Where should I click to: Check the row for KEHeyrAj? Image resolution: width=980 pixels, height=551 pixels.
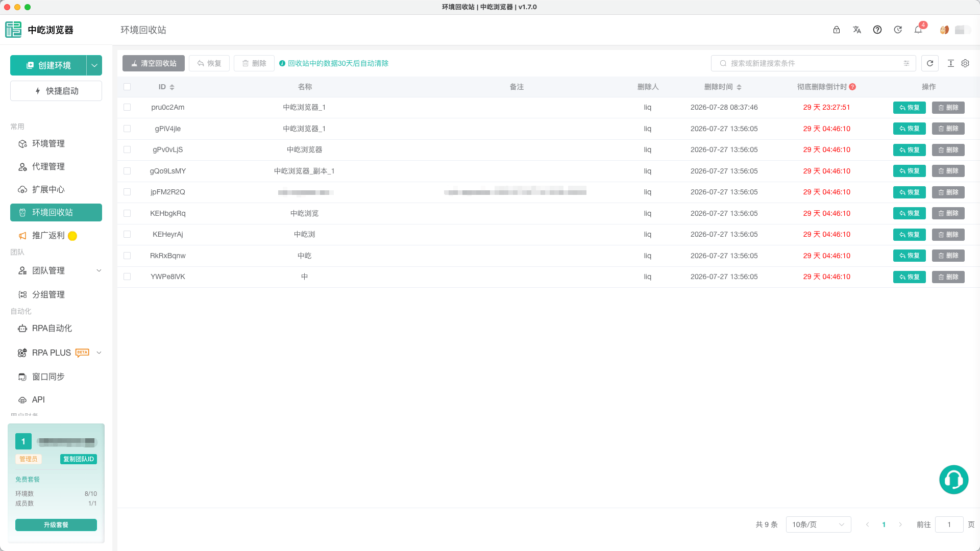pos(127,234)
